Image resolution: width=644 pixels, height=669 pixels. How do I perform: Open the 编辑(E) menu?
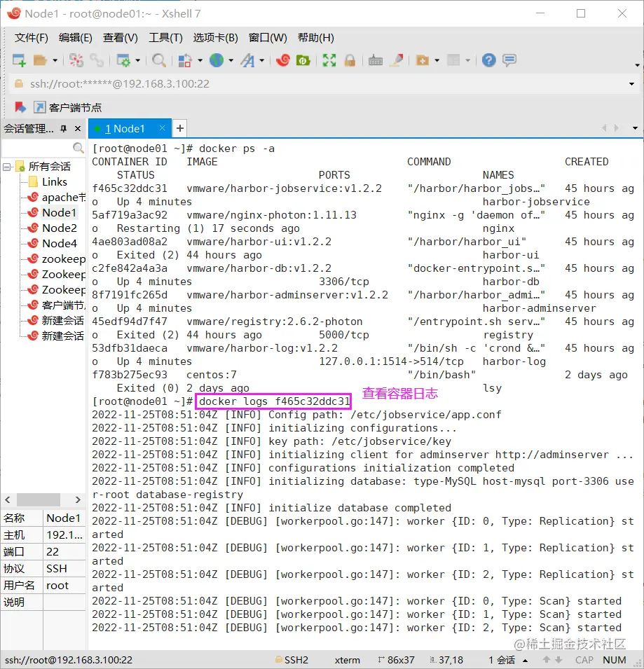[x=76, y=38]
